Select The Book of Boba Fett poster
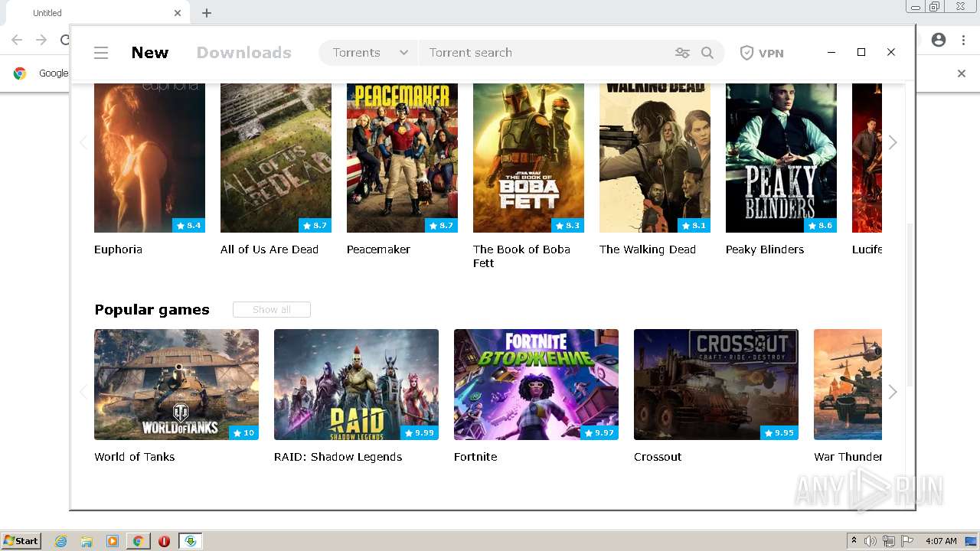 [528, 158]
